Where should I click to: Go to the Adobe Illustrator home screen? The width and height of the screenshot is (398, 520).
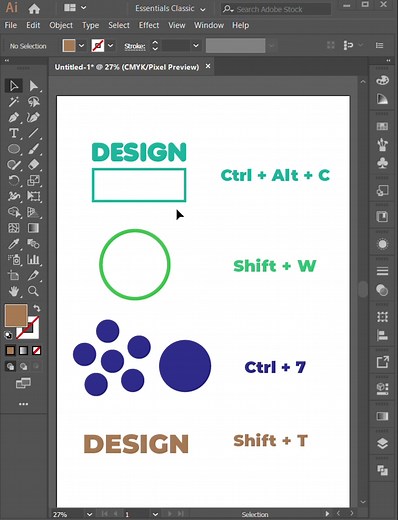[x=34, y=9]
